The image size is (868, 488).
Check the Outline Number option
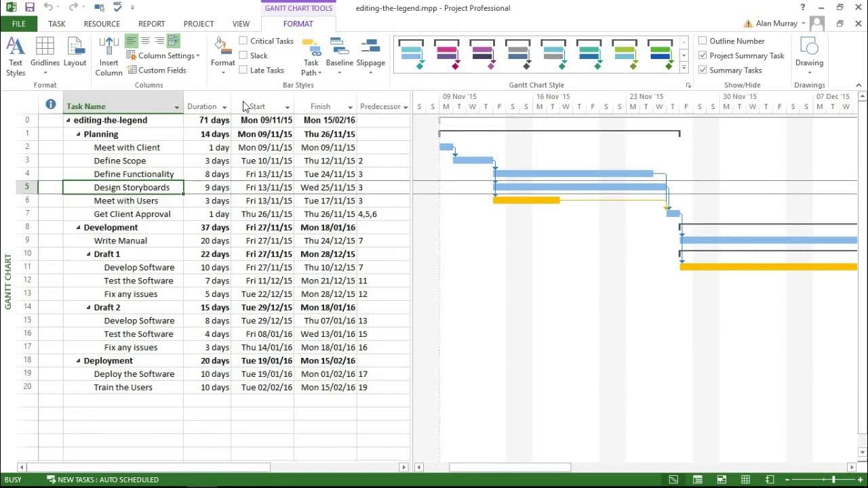[x=703, y=41]
